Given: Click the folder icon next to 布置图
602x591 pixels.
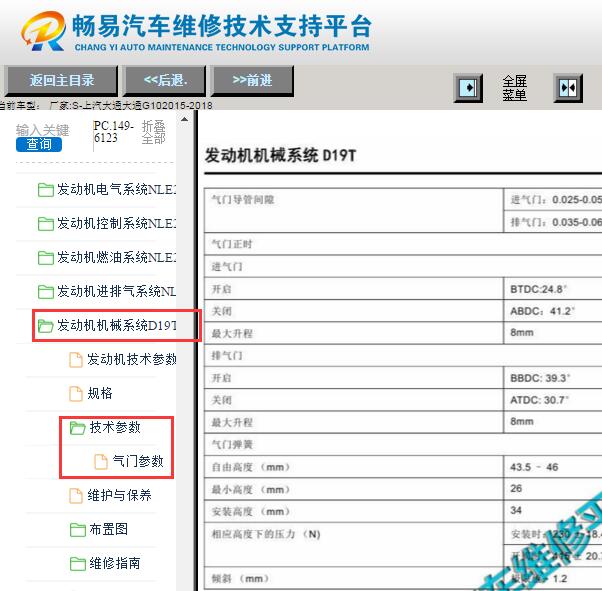Looking at the screenshot, I should (78, 530).
